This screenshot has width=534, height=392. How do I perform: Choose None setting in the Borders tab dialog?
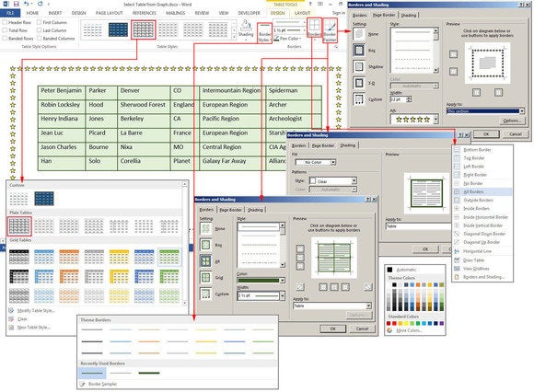point(205,228)
